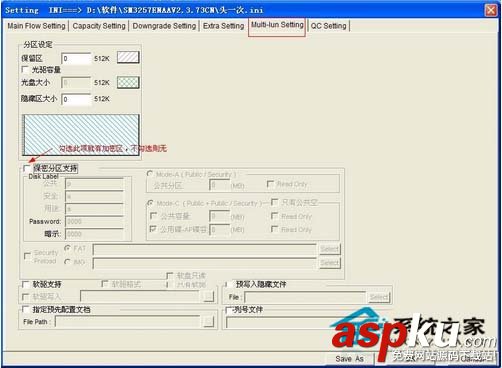502x368 pixels.
Task: Click the 光盘大小 input field
Action: (76, 83)
